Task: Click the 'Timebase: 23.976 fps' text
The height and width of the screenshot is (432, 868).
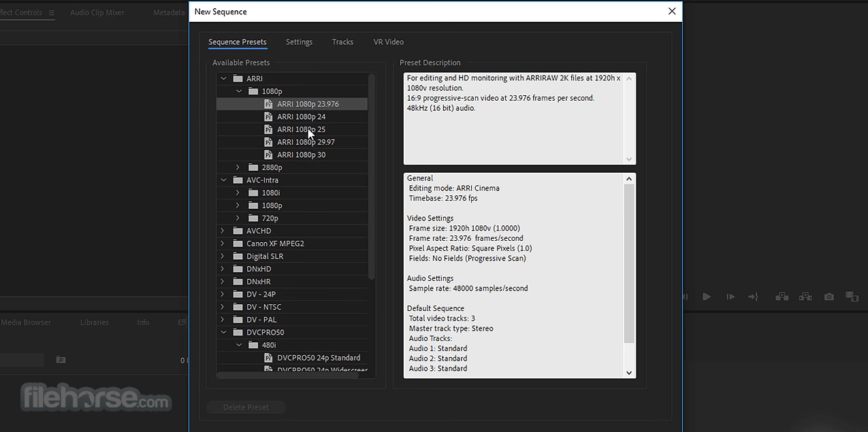Action: pyautogui.click(x=443, y=199)
